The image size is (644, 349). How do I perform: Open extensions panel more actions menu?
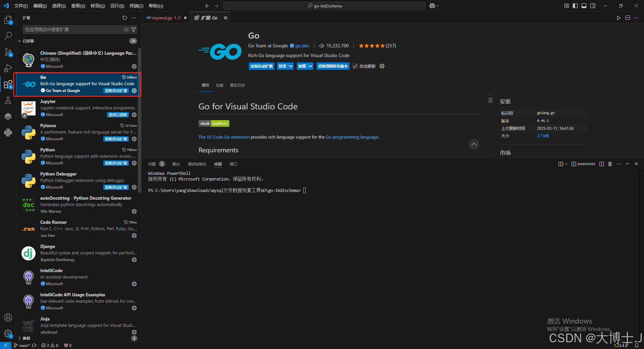(x=133, y=18)
